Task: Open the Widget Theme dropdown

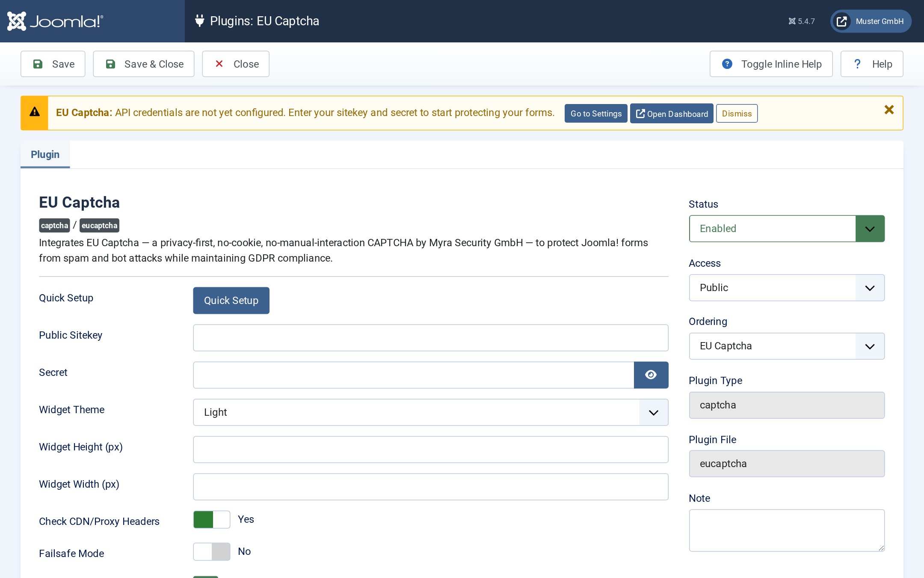Action: (x=431, y=412)
